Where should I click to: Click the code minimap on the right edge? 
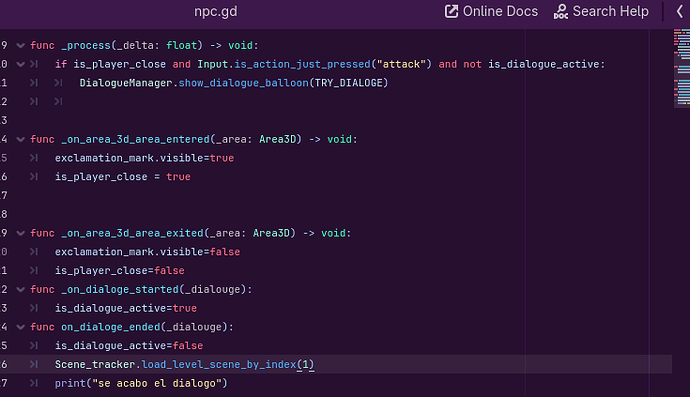(682, 68)
